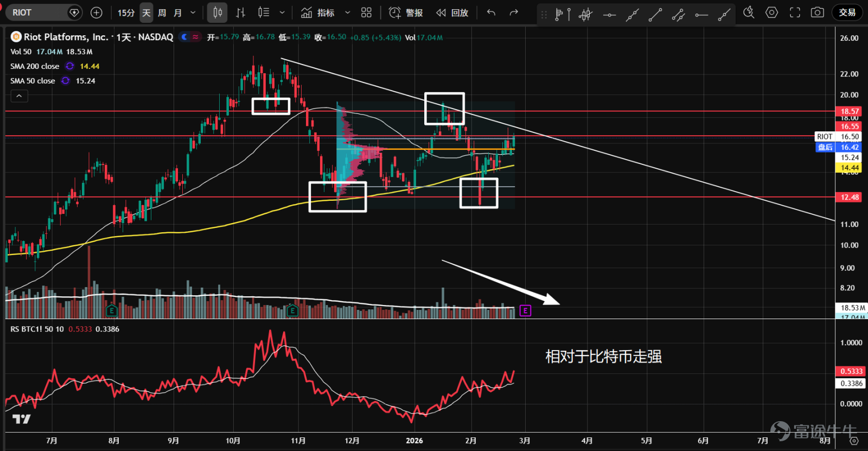Open chart settings hexagon icon
868x451 pixels.
771,12
